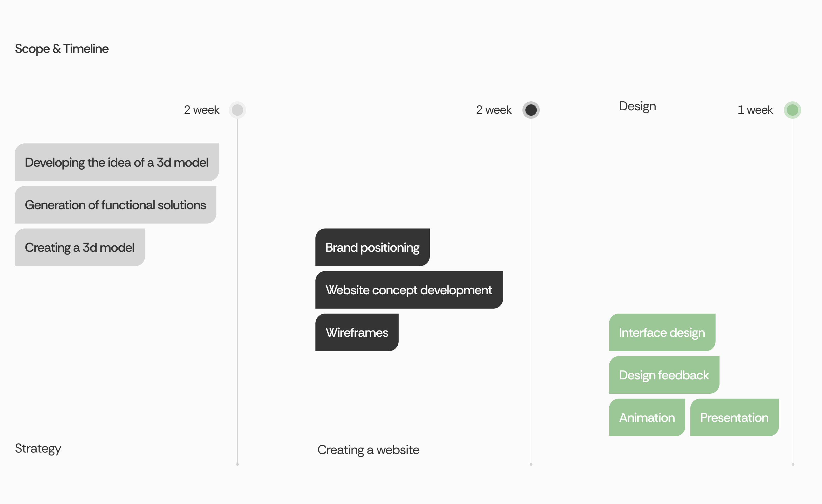Click the 'Wireframes' task block

tap(357, 332)
